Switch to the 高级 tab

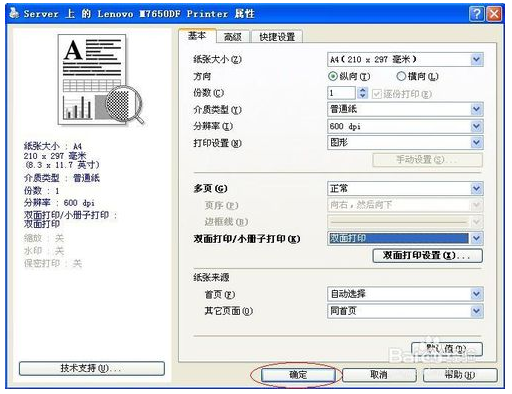(233, 37)
